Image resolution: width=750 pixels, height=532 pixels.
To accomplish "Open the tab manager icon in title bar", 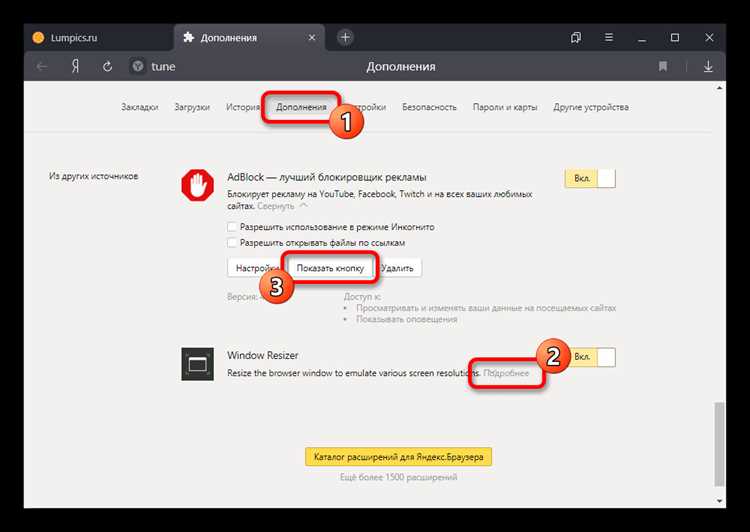I will click(x=576, y=38).
